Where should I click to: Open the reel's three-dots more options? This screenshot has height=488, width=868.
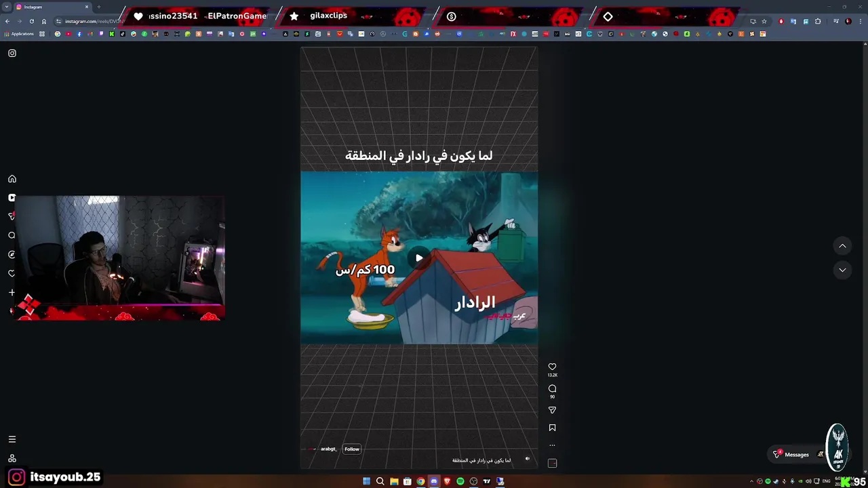tap(552, 445)
